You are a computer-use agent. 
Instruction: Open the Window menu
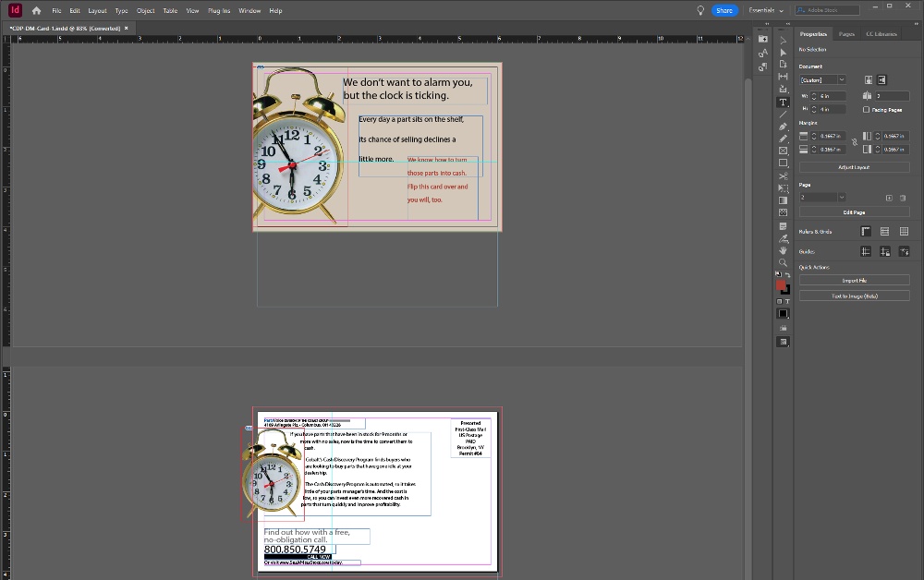coord(249,10)
